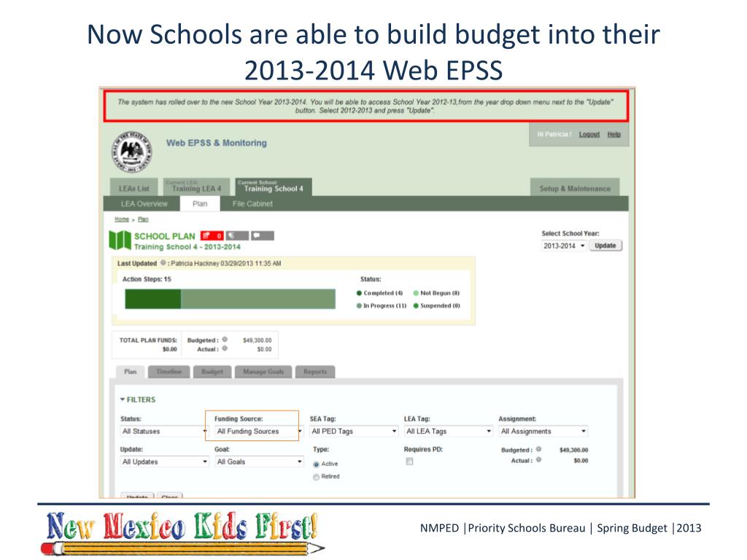747x560 pixels.
Task: Click the $49,300.00 total budgeted amount
Action: [x=258, y=340]
